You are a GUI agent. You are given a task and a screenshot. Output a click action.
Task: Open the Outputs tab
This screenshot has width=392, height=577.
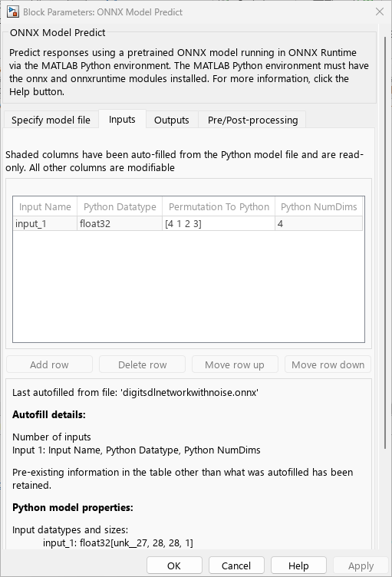(172, 120)
